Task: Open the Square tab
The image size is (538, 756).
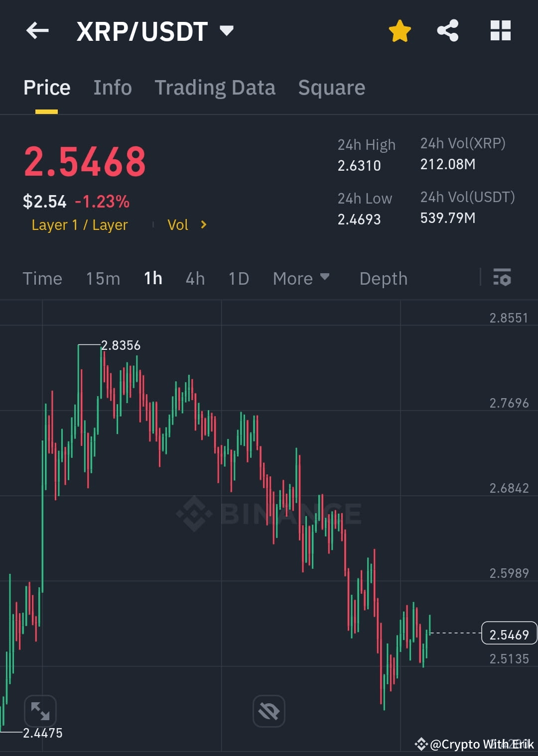Action: (331, 87)
